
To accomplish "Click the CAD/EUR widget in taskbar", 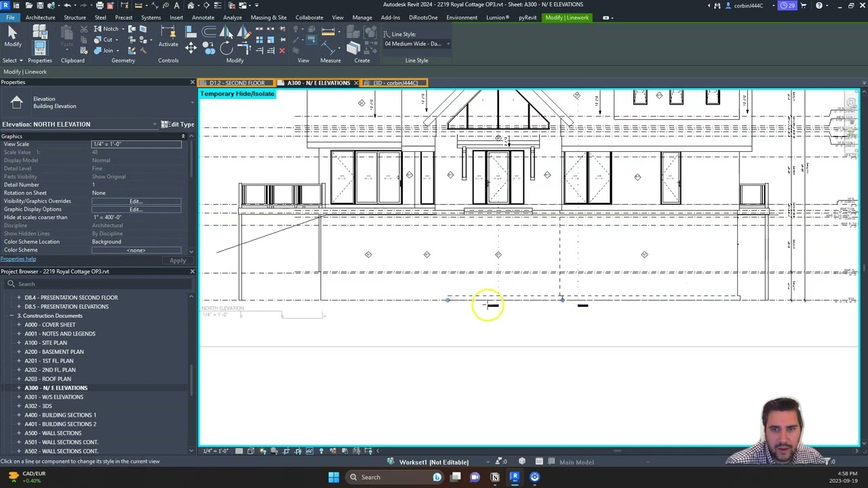I will click(27, 477).
